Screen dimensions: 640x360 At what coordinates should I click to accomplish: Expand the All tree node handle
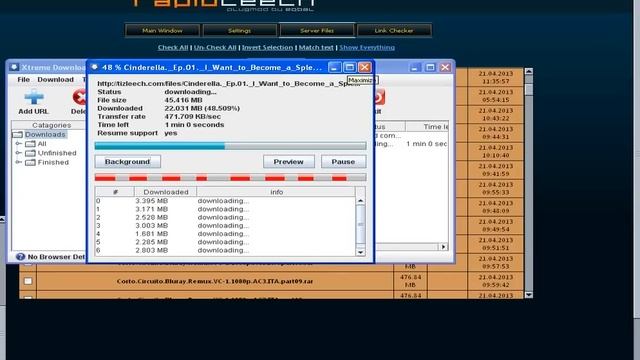pyautogui.click(x=18, y=144)
